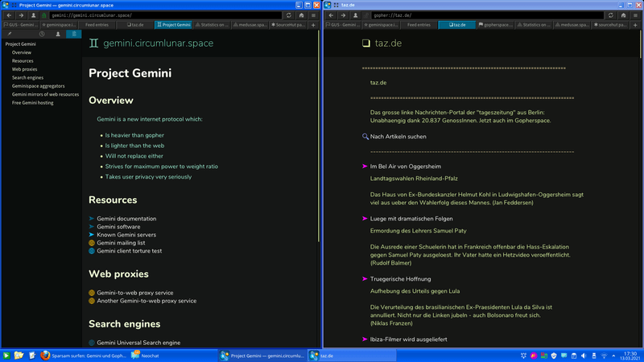The image size is (644, 362).
Task: Open Another Gemini-to-web proxy service link
Action: click(x=147, y=301)
